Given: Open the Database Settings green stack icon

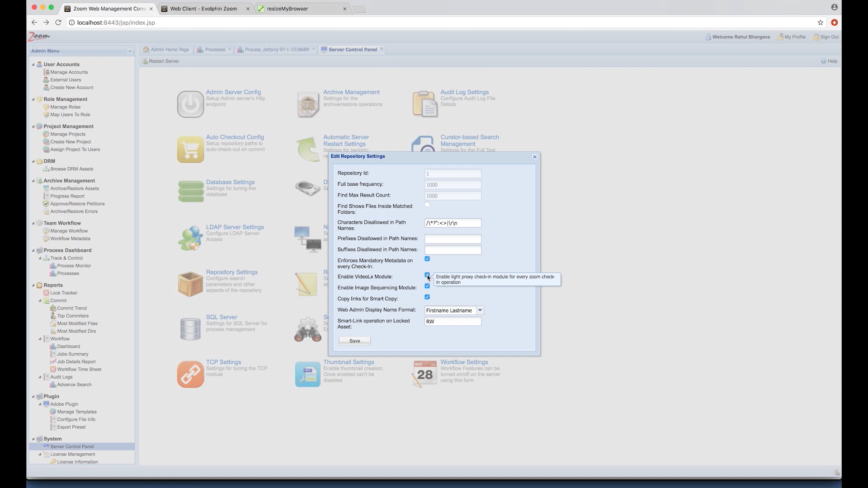Looking at the screenshot, I should point(190,192).
